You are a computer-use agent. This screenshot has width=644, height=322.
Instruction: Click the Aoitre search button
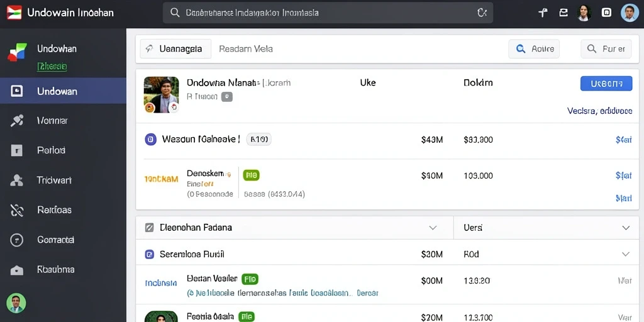[534, 49]
